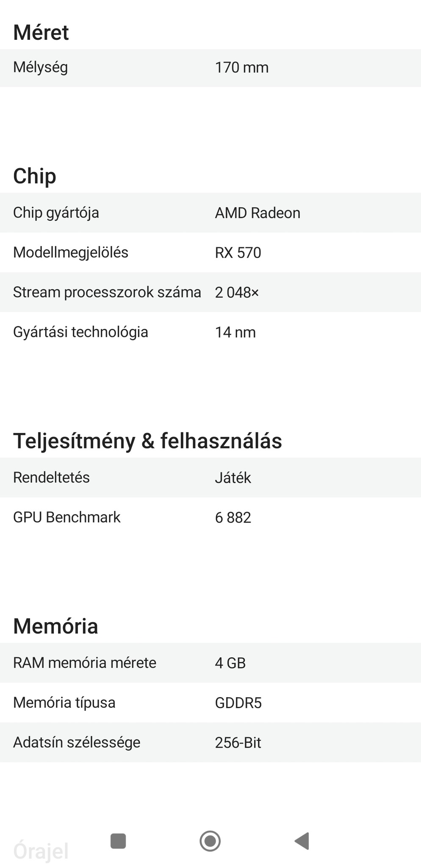
Task: Tap the GPU Benchmark row label
Action: pos(67,517)
